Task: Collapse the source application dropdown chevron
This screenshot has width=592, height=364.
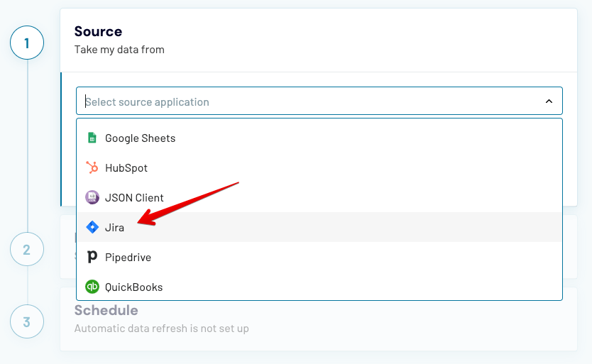Action: tap(549, 101)
